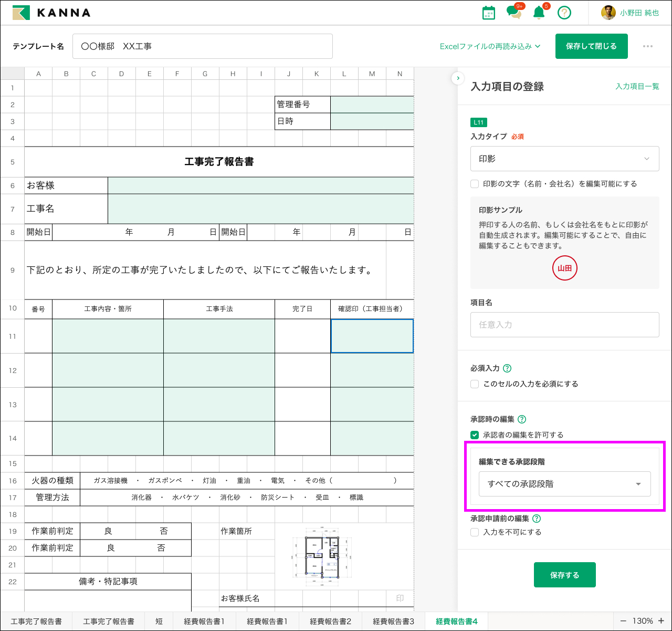
Task: Zoom in with the plus icon
Action: point(661,621)
